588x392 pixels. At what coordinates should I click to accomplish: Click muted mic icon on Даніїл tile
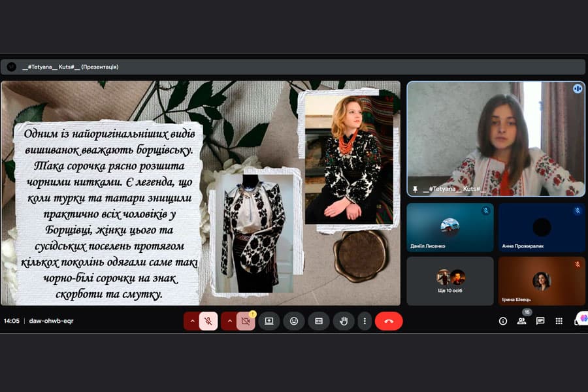485,210
